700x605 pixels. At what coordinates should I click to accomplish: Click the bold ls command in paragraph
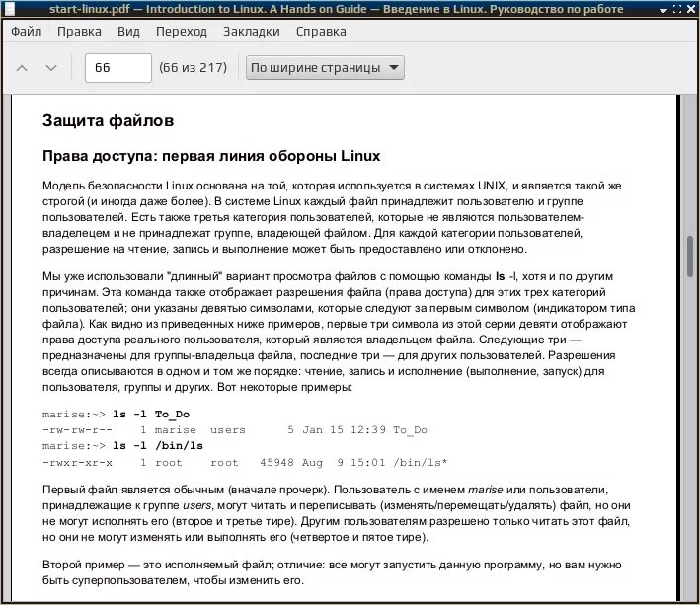coord(501,276)
